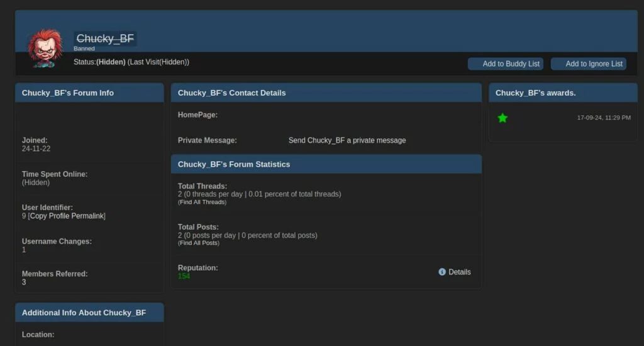Click the info icon beside Details
Image resolution: width=644 pixels, height=346 pixels.
[442, 272]
